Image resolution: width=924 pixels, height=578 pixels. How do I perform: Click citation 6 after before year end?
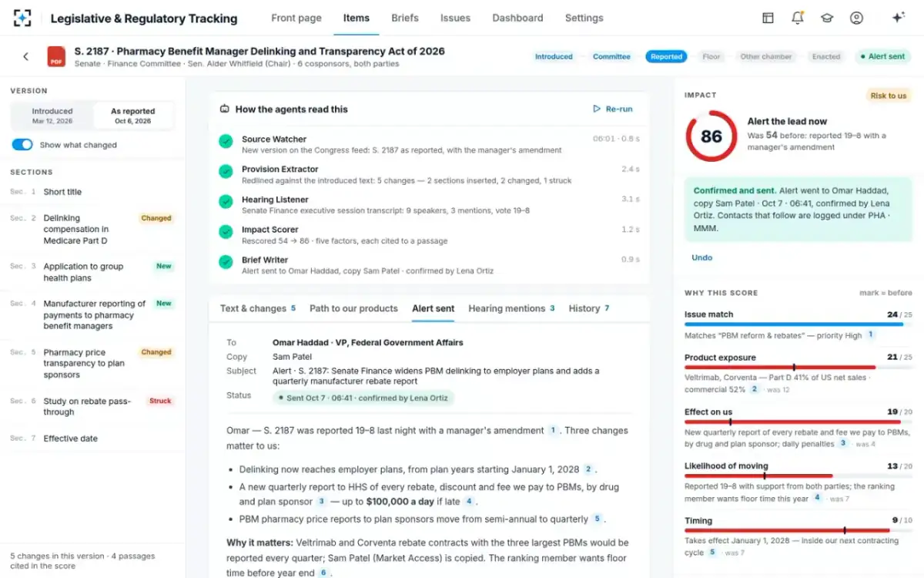[x=323, y=573]
